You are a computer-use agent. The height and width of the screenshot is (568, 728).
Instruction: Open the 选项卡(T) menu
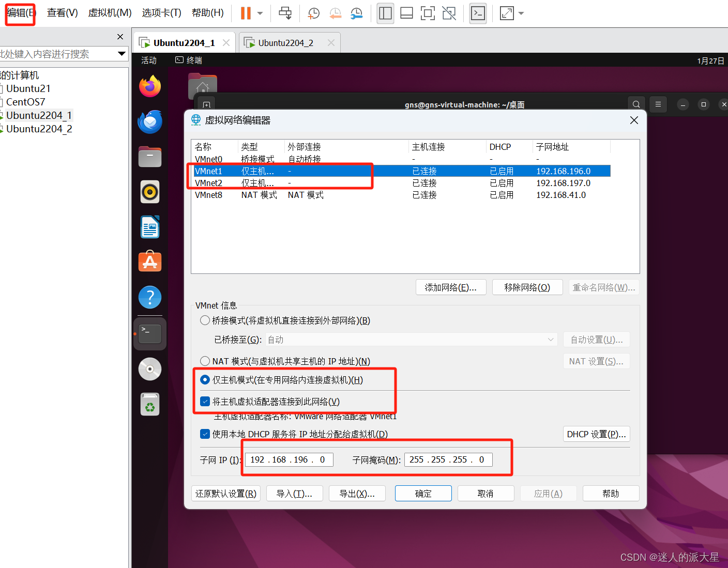pyautogui.click(x=161, y=13)
